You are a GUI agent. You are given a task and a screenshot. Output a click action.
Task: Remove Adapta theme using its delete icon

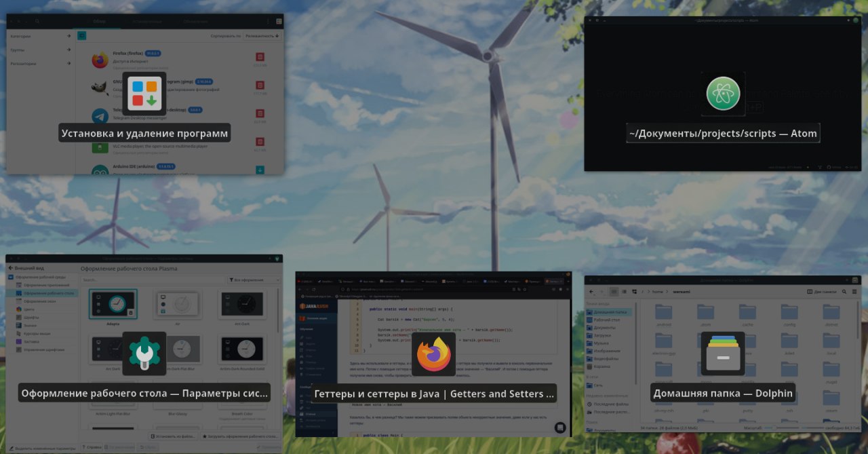pos(131,313)
